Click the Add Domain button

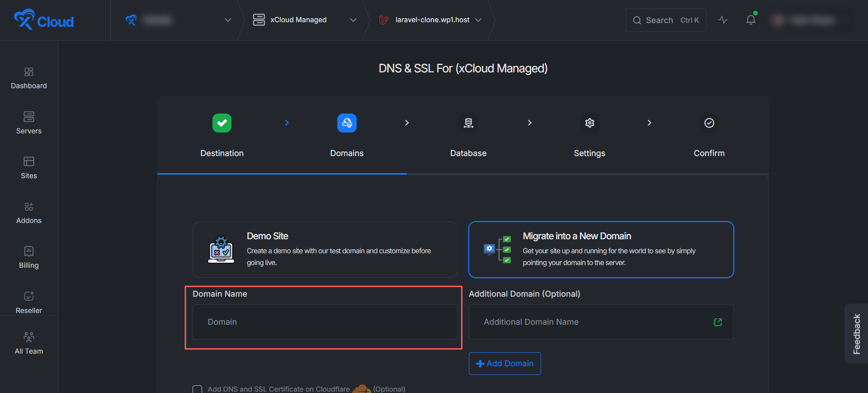pos(505,364)
